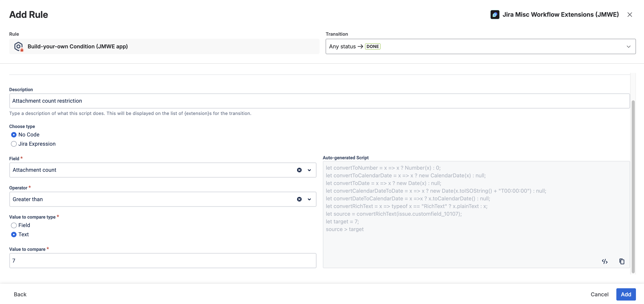Open the Field dropdown chevron
This screenshot has height=304, width=644.
point(309,170)
